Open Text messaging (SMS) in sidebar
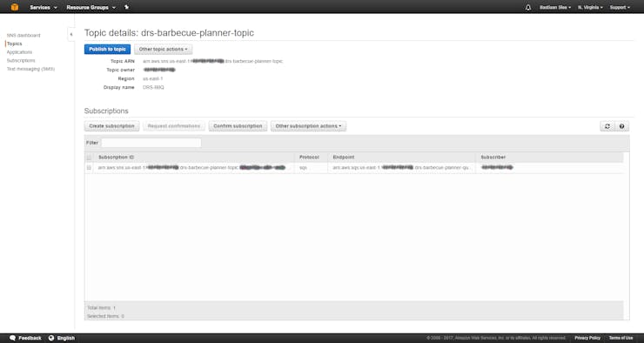644x343 pixels. pyautogui.click(x=30, y=69)
